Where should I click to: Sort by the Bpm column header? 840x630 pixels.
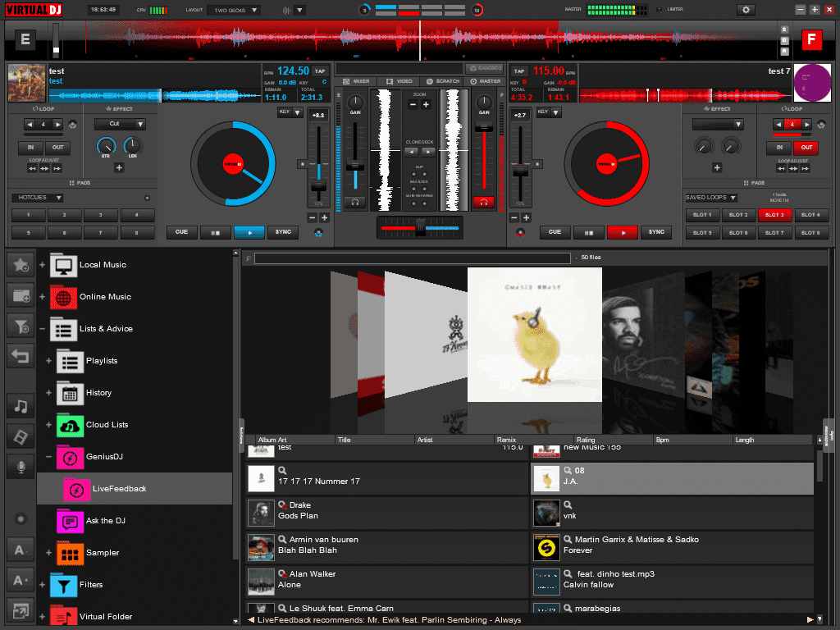(x=692, y=440)
